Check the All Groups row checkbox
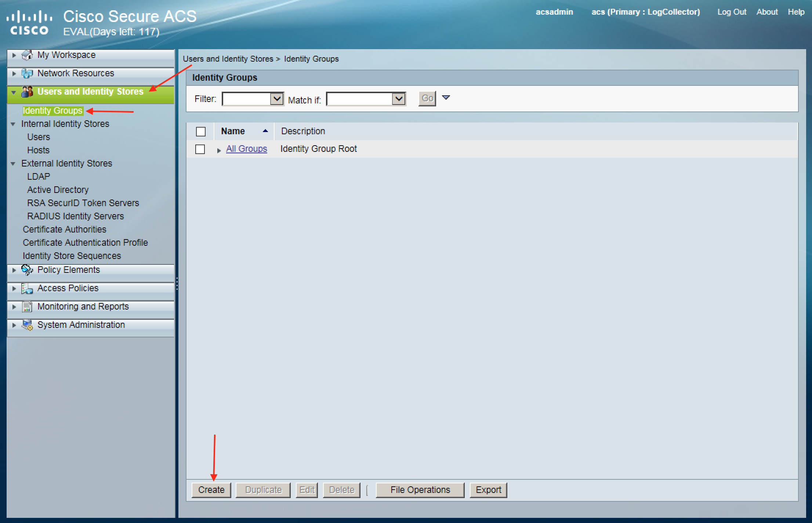The height and width of the screenshot is (523, 812). click(200, 149)
